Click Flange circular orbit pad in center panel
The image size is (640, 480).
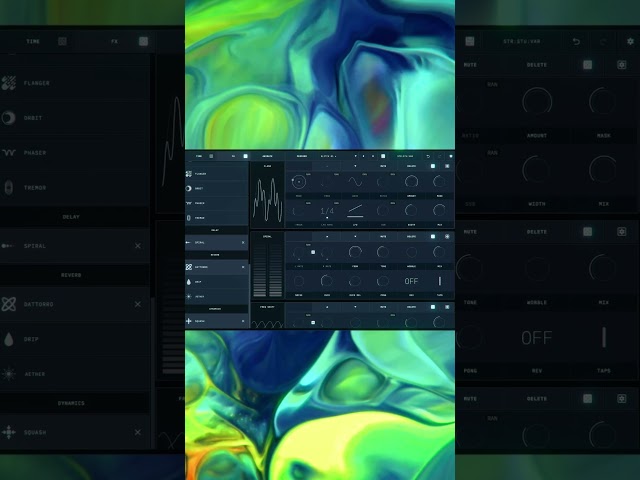(x=299, y=182)
